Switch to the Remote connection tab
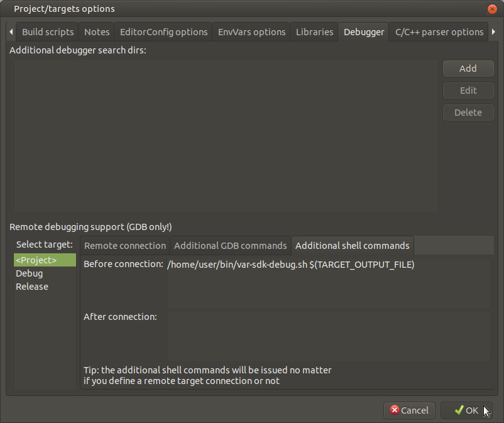 coord(125,246)
